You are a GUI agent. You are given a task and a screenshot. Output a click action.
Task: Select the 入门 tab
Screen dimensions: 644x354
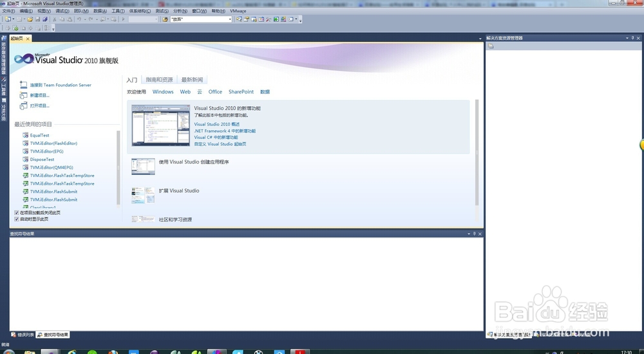[x=132, y=80]
